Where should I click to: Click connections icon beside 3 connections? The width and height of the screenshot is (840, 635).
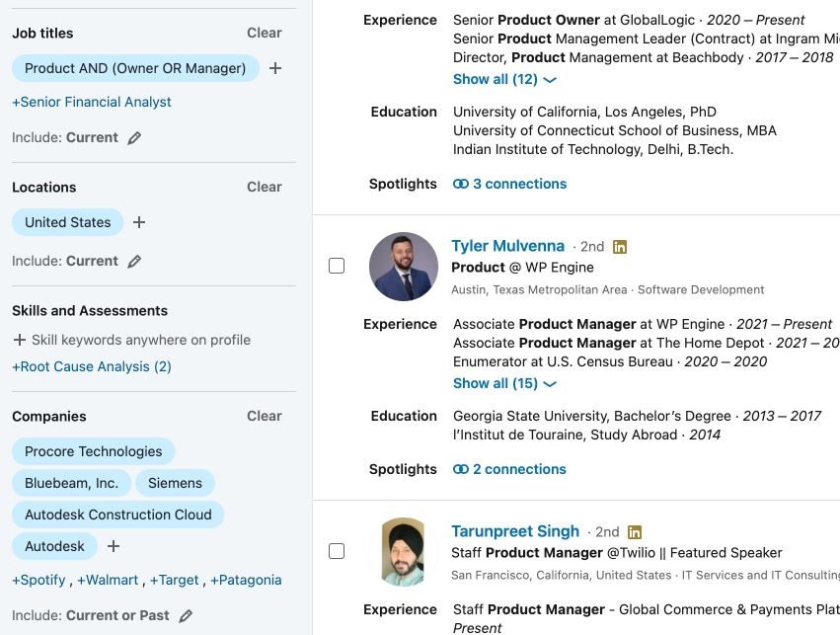(x=461, y=184)
